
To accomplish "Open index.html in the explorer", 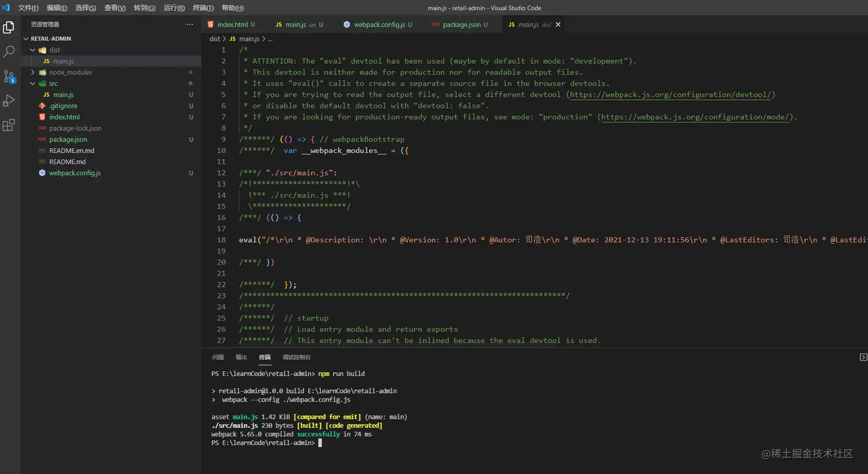I will pos(111,117).
